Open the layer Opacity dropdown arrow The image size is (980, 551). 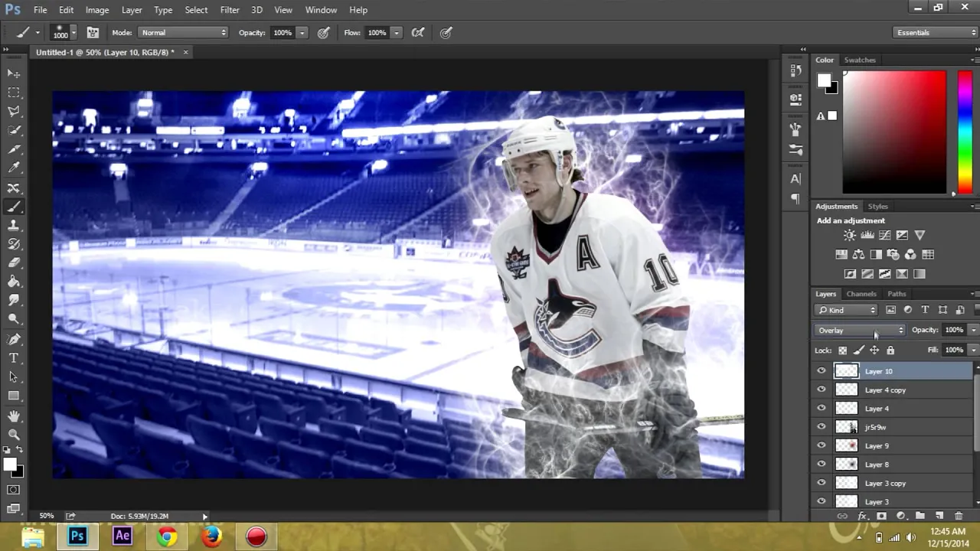(973, 331)
